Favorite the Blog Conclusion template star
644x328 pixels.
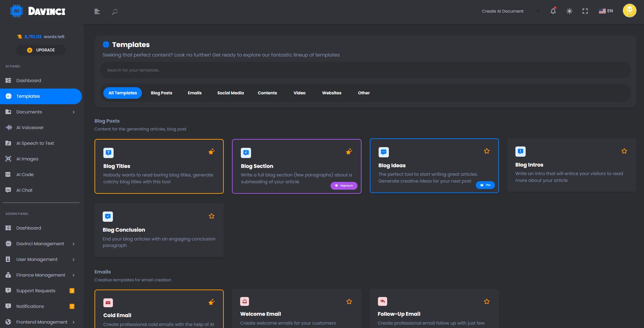(211, 216)
